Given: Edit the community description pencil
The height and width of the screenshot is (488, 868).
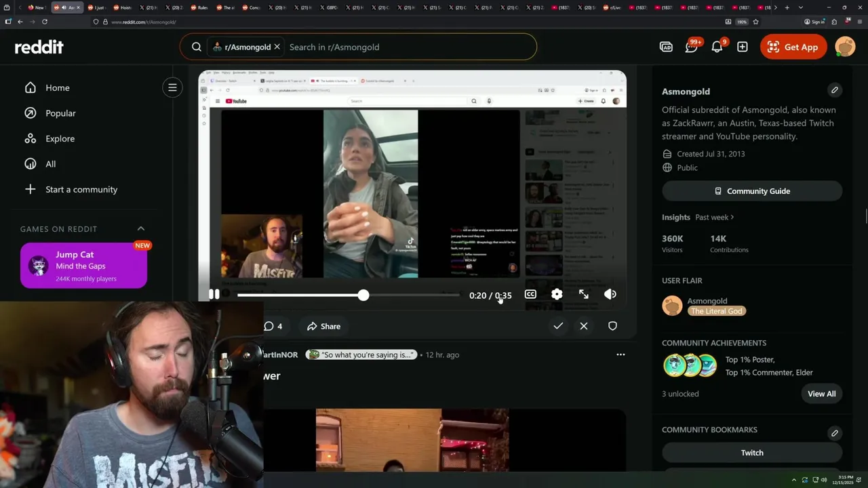Looking at the screenshot, I should tap(835, 90).
